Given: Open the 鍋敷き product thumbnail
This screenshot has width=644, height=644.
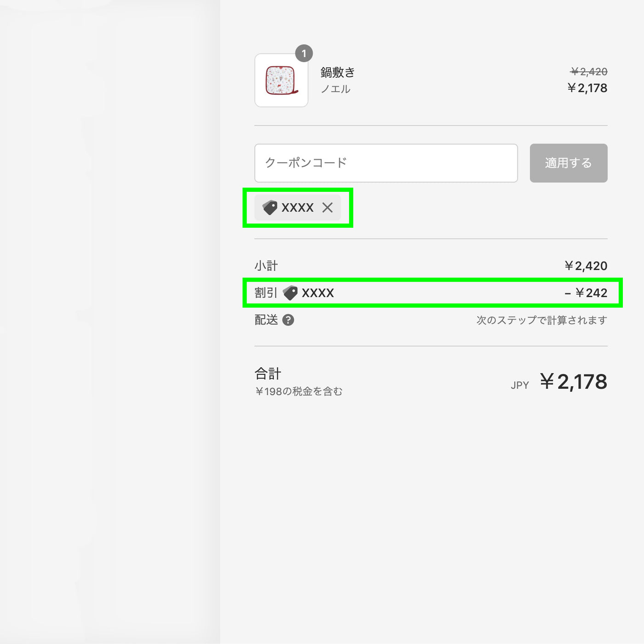Looking at the screenshot, I should pos(282,80).
